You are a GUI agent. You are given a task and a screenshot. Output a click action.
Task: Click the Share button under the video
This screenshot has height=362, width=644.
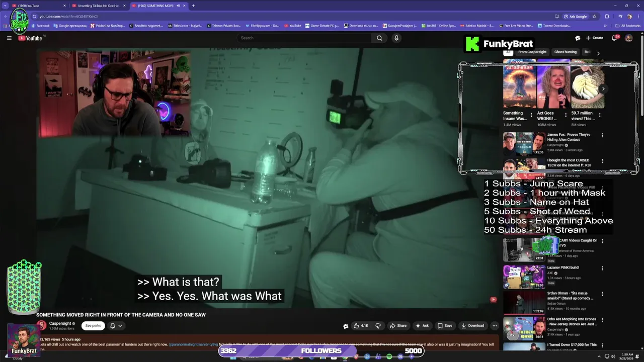click(398, 325)
